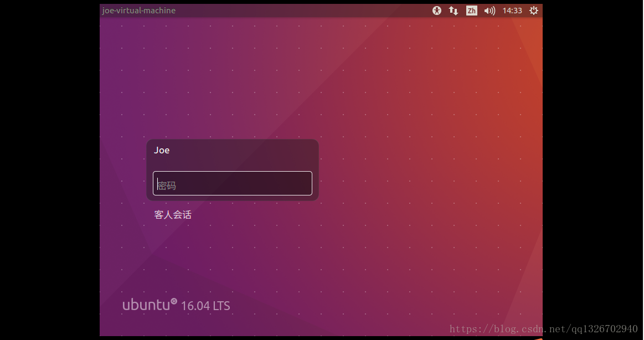Screen dimensions: 644x340
Task: Click the Ubuntu circle-of-friends symbol
Action: click(x=174, y=301)
